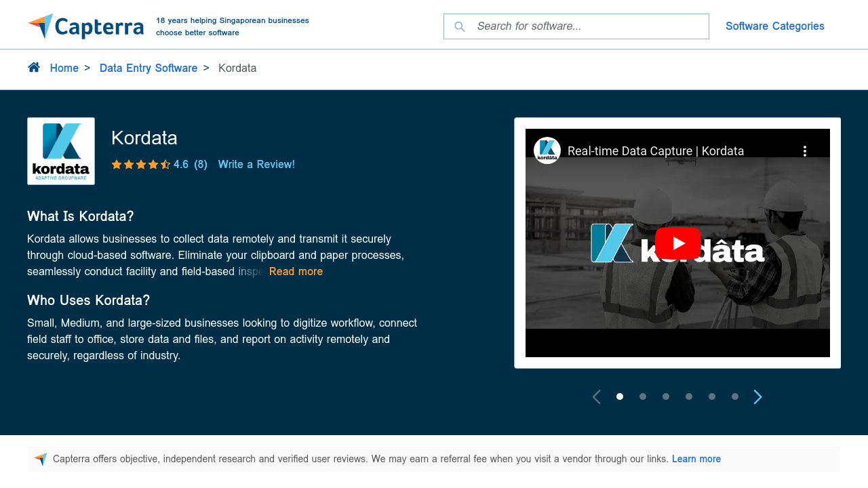
Task: Click the star rating icons
Action: pos(140,165)
